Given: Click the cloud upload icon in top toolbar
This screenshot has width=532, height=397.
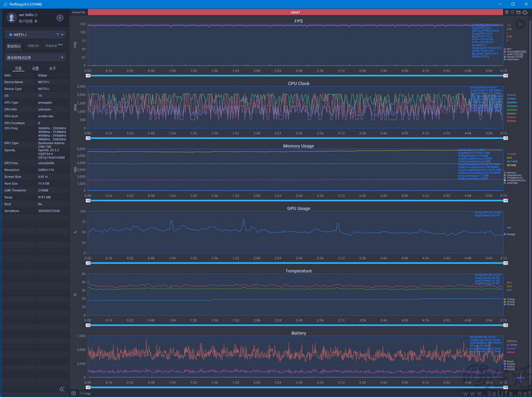Looking at the screenshot, I should click(x=525, y=12).
